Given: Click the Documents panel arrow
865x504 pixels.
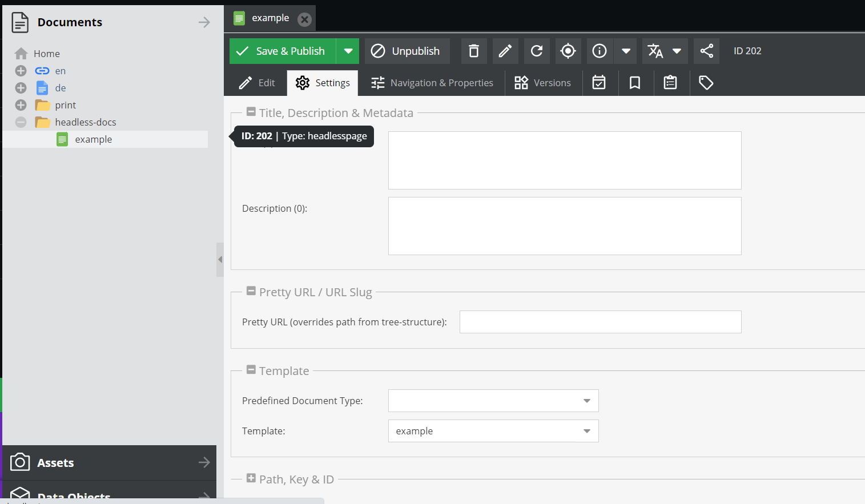Looking at the screenshot, I should tap(204, 22).
